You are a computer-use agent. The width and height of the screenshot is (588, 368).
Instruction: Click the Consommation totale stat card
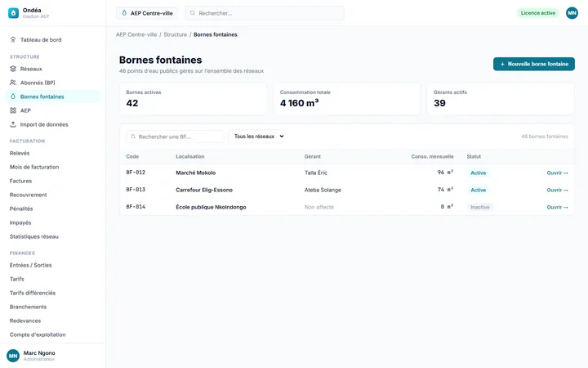click(x=347, y=99)
